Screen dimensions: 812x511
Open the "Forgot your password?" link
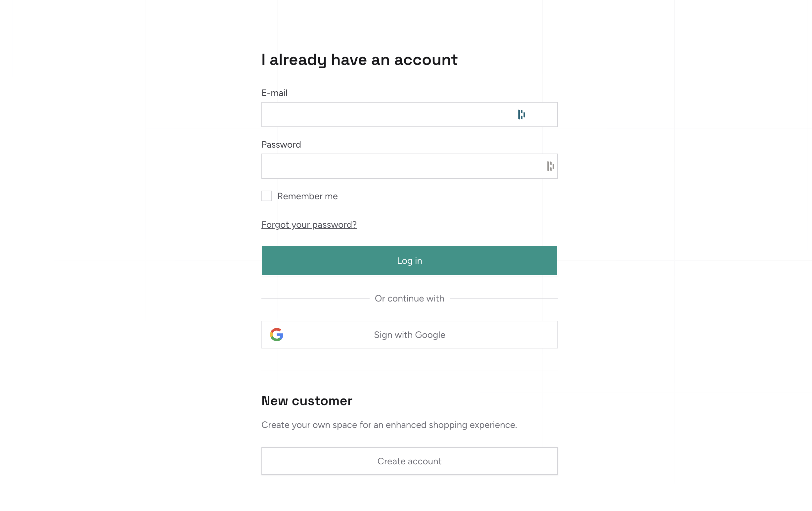(x=309, y=225)
